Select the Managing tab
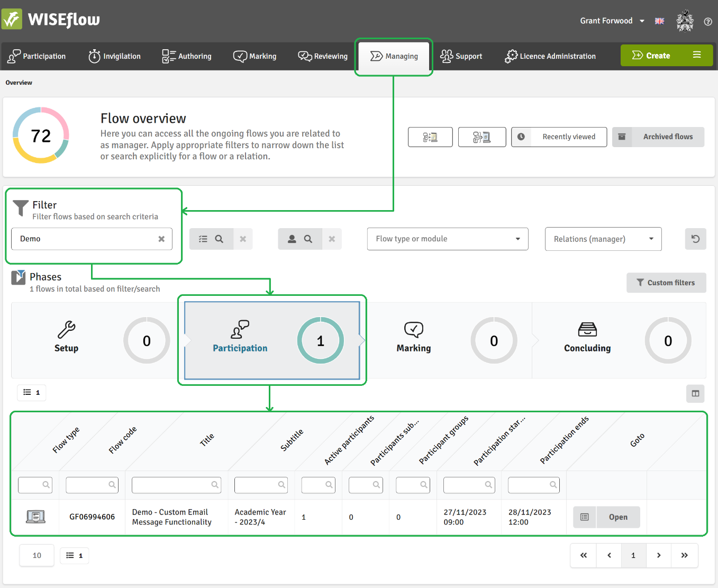This screenshot has width=718, height=588. [394, 56]
